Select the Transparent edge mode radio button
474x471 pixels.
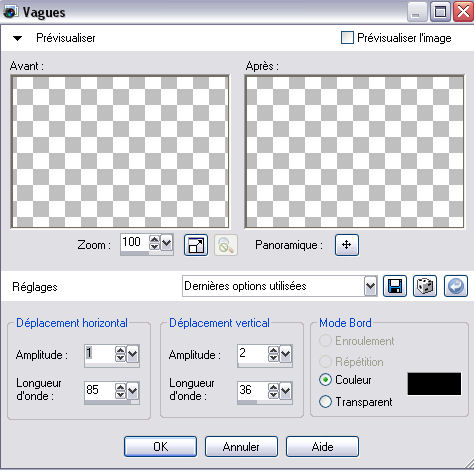[x=325, y=402]
